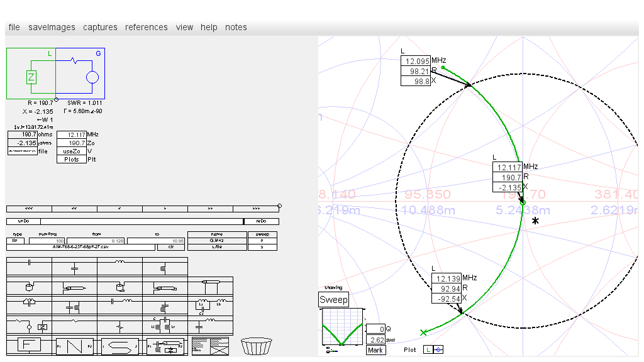Add the source with Z load element
The width and height of the screenshot is (644, 362).
[29, 326]
